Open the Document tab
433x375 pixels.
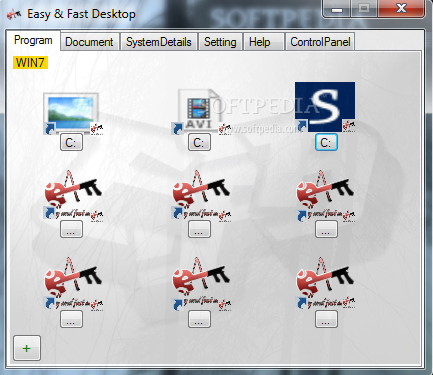(x=89, y=42)
